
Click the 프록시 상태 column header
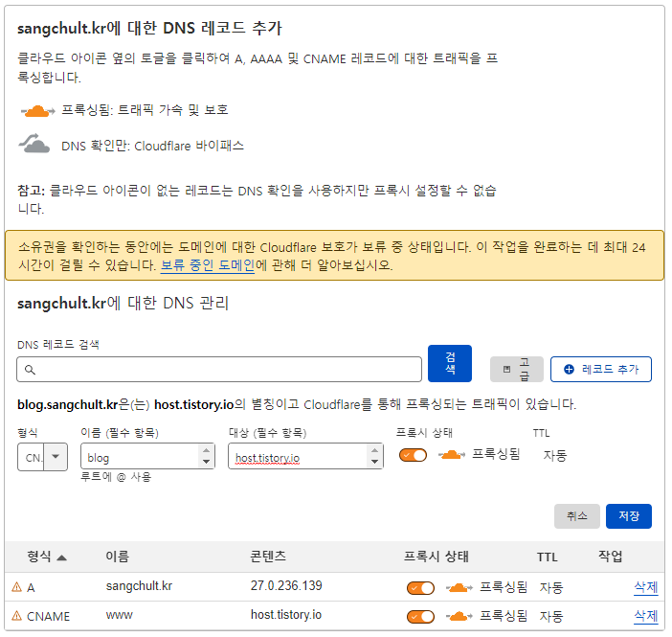[437, 557]
